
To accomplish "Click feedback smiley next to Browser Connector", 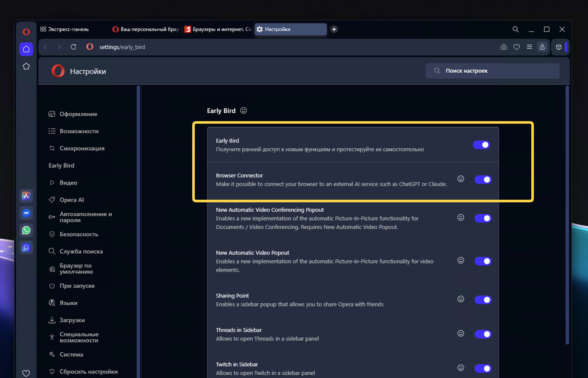I will (x=461, y=179).
